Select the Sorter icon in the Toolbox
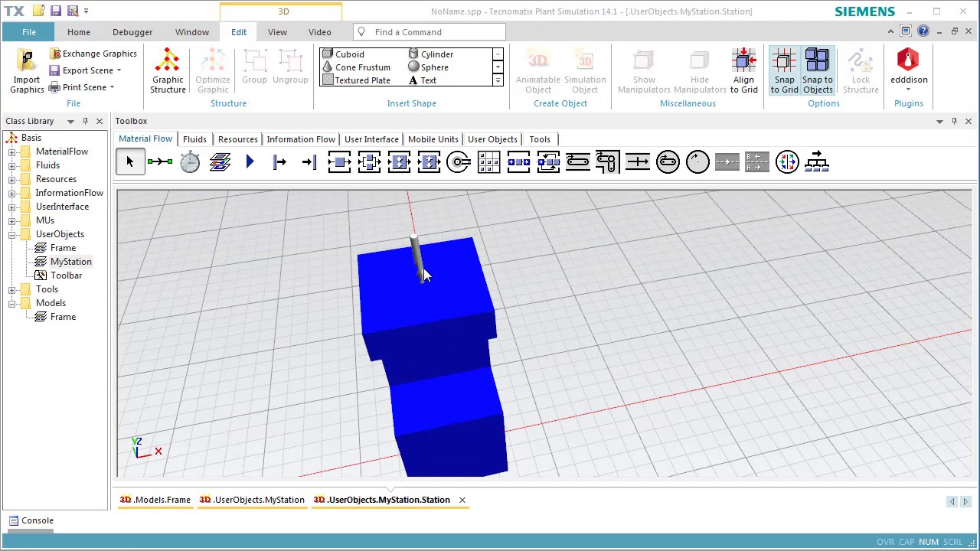This screenshot has height=551, width=980. tap(548, 161)
